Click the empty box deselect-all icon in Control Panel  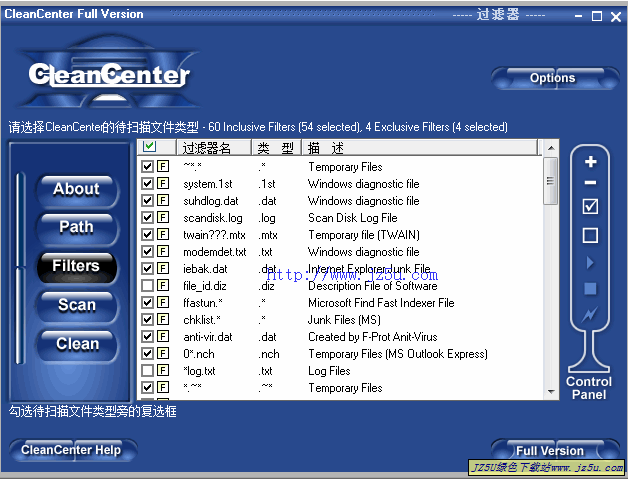(x=590, y=235)
